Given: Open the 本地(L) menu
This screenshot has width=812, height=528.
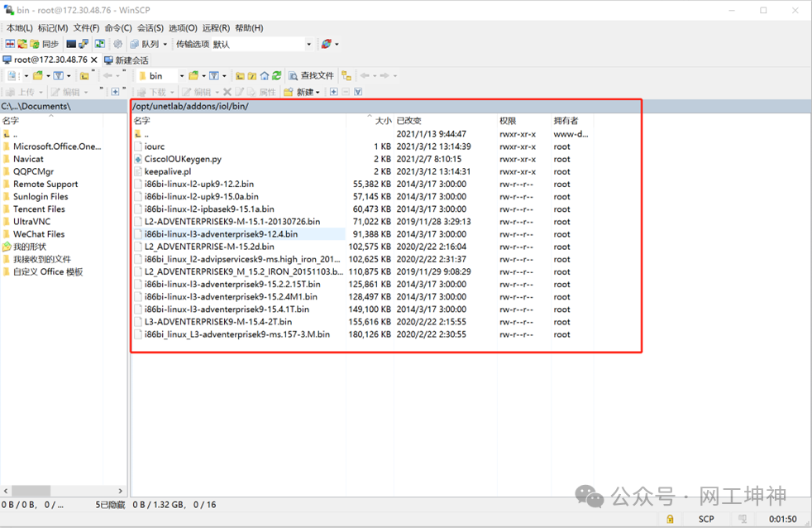Looking at the screenshot, I should pos(19,28).
